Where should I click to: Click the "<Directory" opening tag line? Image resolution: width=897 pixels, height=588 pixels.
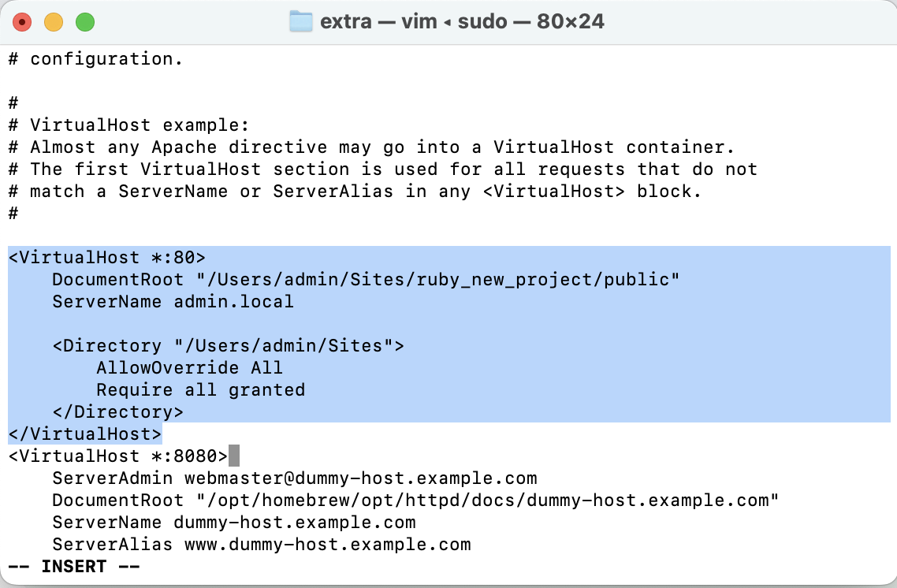[229, 346]
